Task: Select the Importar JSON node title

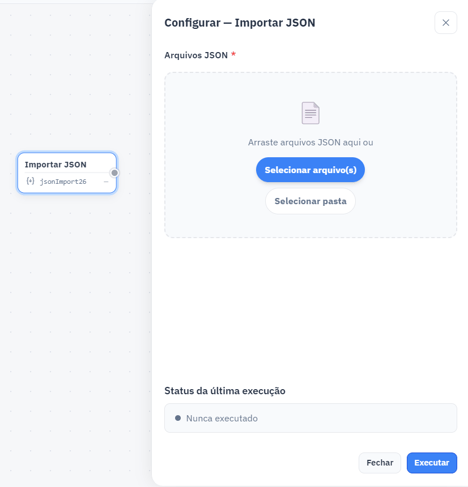Action: click(x=56, y=165)
